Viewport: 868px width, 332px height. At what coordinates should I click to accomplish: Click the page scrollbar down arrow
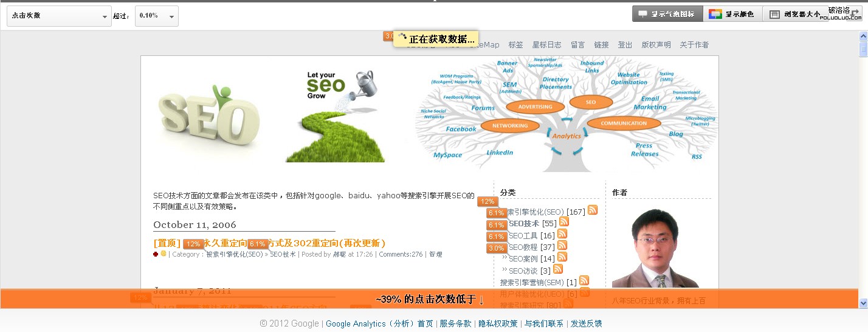click(863, 302)
